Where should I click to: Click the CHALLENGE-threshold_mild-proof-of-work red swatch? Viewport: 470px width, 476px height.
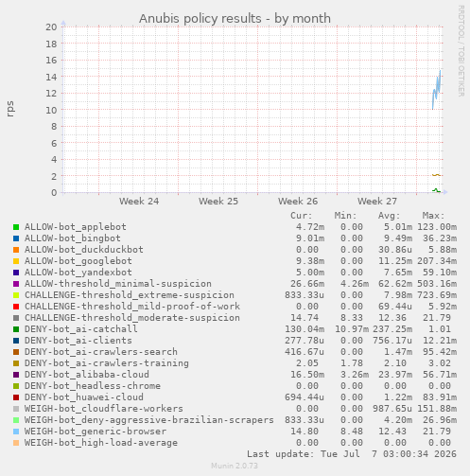click(16, 307)
